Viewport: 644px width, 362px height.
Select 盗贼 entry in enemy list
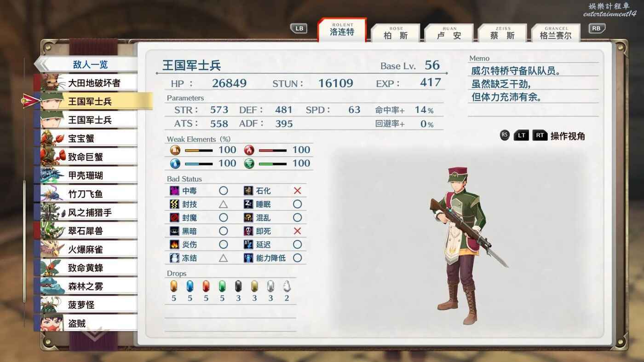(x=86, y=323)
